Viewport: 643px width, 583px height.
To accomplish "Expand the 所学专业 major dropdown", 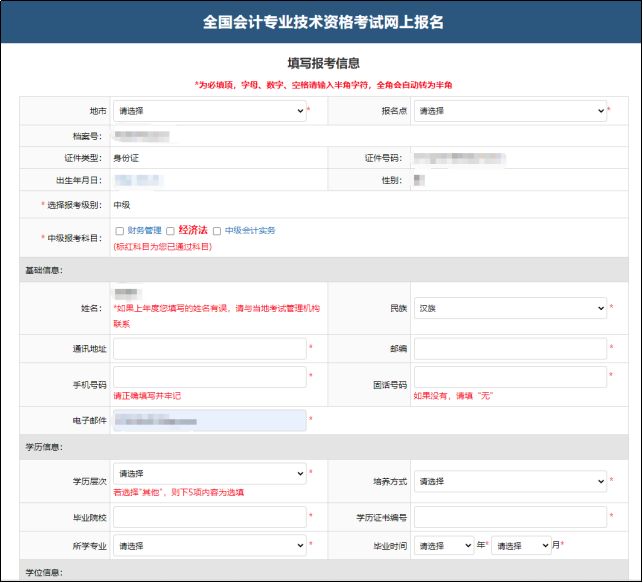I will click(209, 546).
